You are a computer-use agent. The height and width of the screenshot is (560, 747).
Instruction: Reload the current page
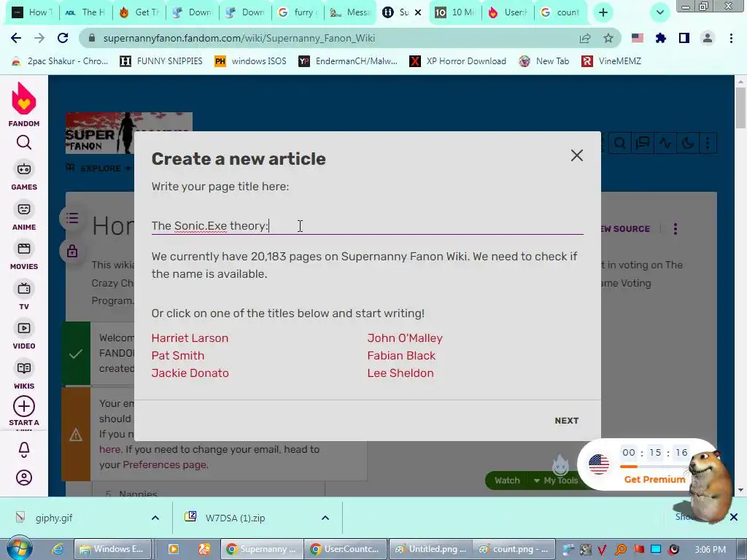point(63,38)
